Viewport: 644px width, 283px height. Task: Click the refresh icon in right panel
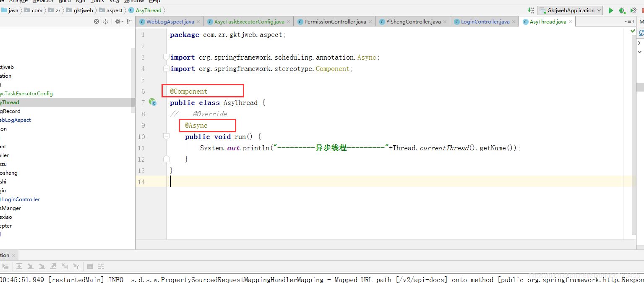pyautogui.click(x=641, y=32)
